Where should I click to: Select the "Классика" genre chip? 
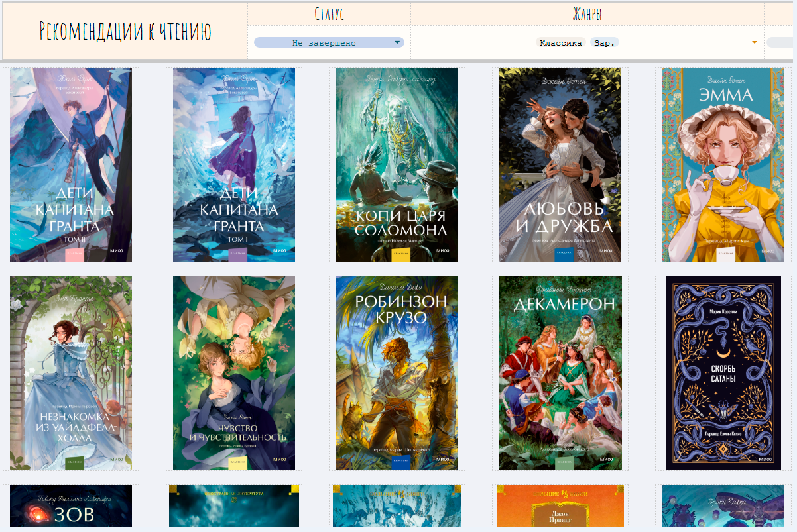(x=561, y=43)
